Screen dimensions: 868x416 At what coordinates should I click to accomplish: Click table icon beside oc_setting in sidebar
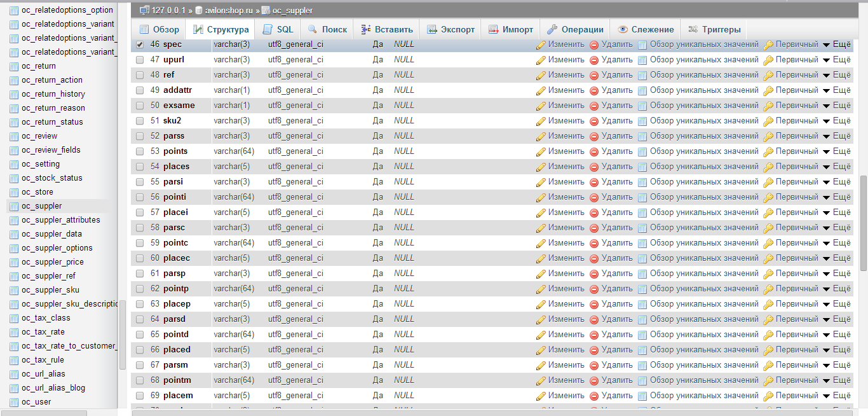click(14, 164)
